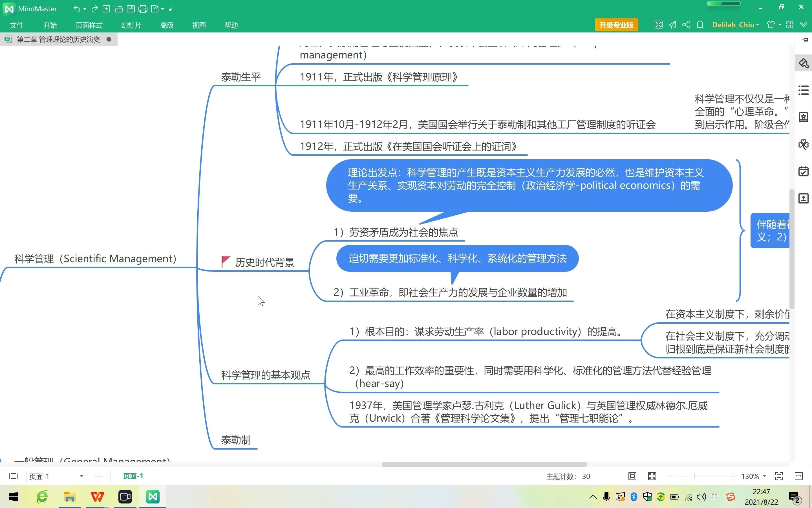
Task: Open the outline list panel in the right sidebar
Action: coord(803,90)
